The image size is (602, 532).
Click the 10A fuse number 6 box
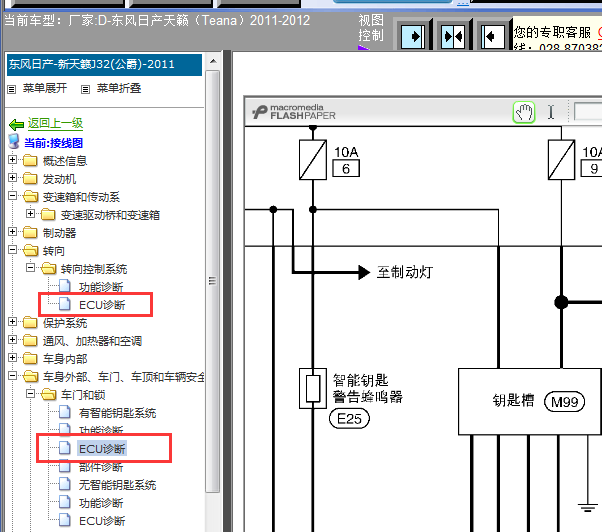click(346, 169)
